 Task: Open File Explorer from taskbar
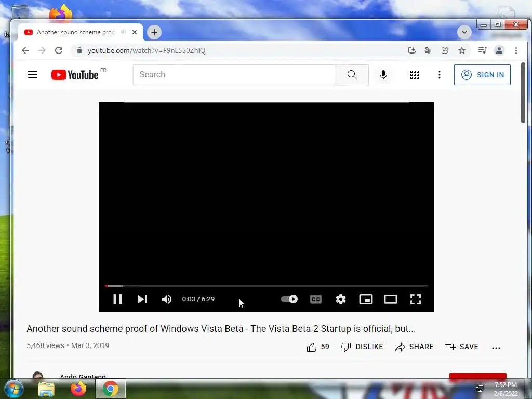pyautogui.click(x=46, y=389)
